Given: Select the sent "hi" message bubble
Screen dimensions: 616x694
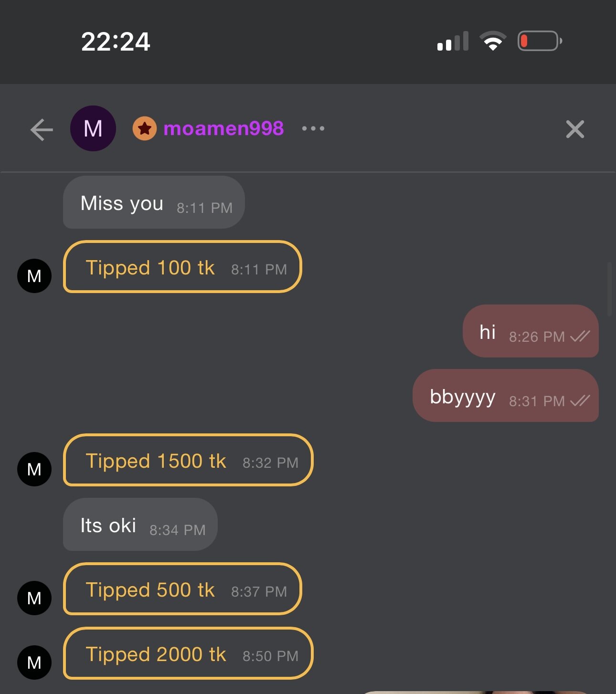Looking at the screenshot, I should pyautogui.click(x=530, y=331).
